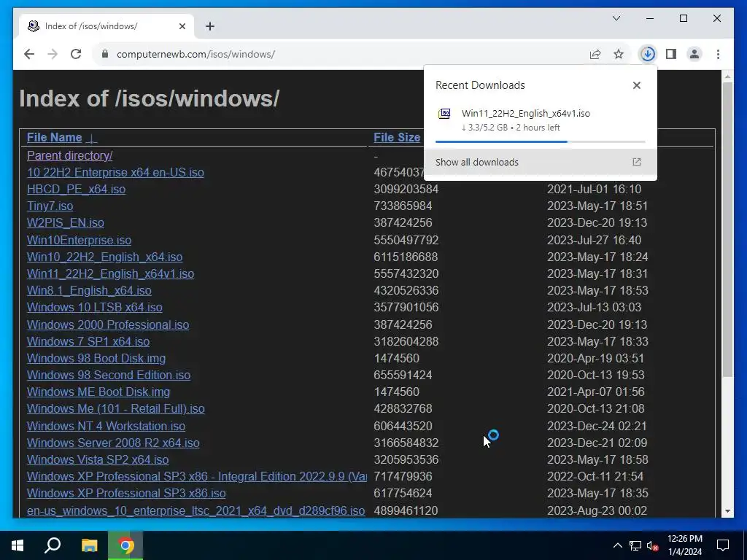This screenshot has width=747, height=560.
Task: Open the notification center icon
Action: click(723, 545)
